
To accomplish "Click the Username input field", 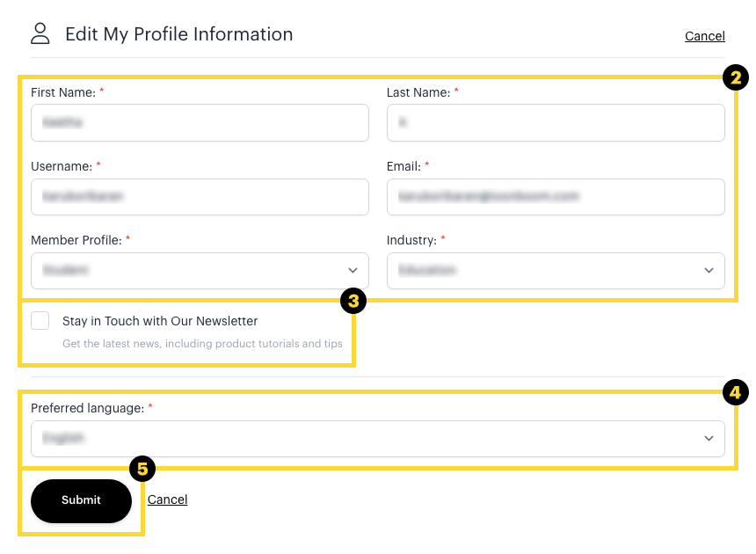I will [x=200, y=197].
